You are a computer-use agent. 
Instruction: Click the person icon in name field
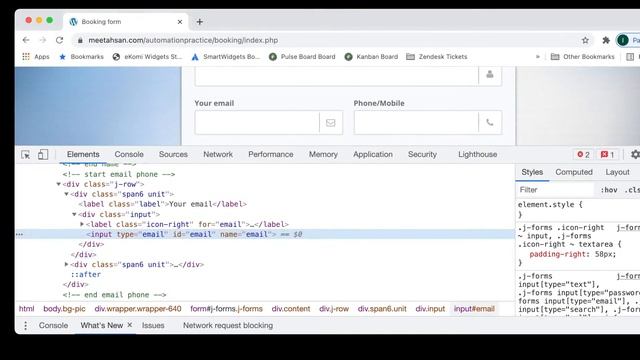coord(490,74)
